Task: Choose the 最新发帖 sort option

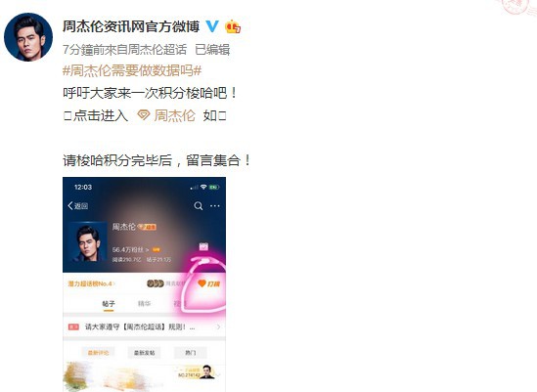Action: click(x=144, y=353)
